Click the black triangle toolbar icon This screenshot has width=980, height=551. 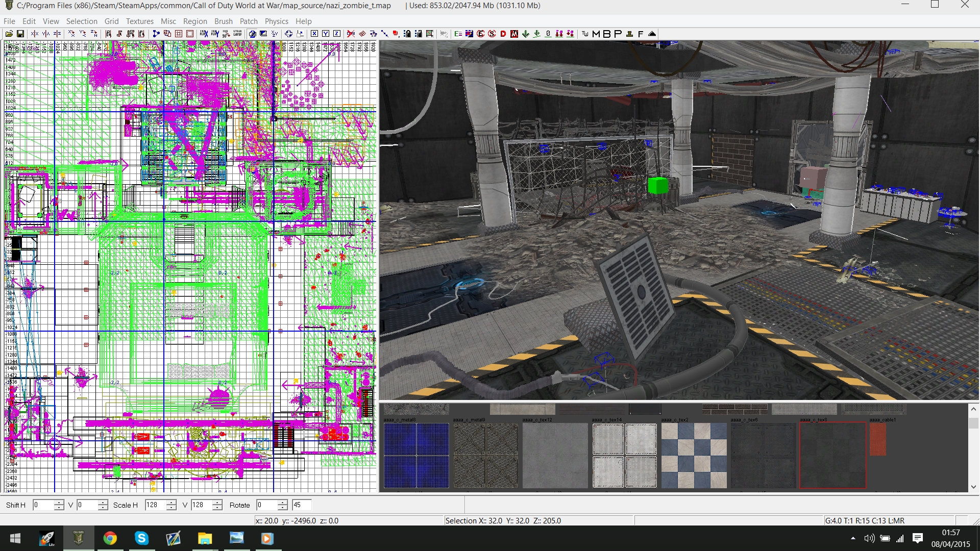point(652,34)
